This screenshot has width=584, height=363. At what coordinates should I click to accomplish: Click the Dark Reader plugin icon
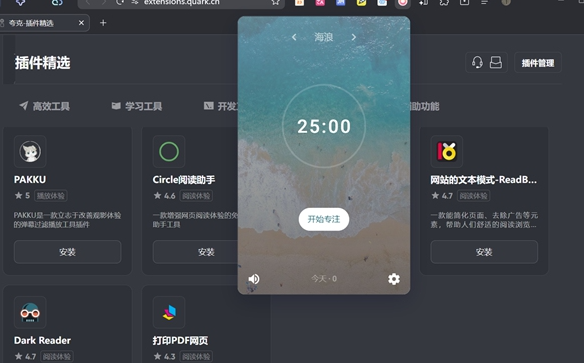[30, 312]
